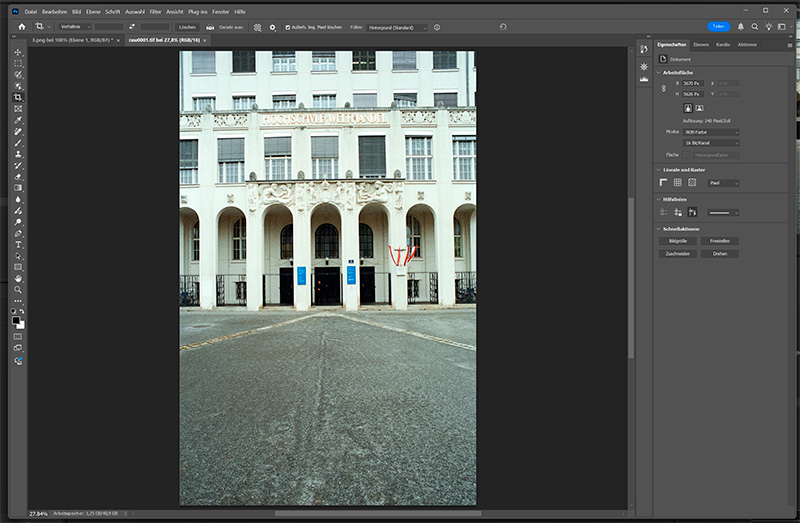Click the Zuschneiden quick action button
Image resolution: width=800 pixels, height=523 pixels.
[678, 254]
